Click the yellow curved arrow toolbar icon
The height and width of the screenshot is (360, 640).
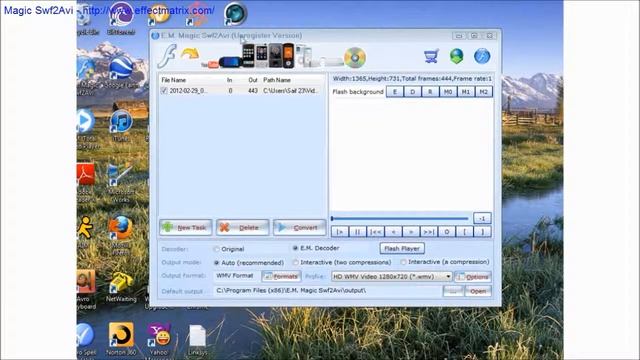pos(190,54)
